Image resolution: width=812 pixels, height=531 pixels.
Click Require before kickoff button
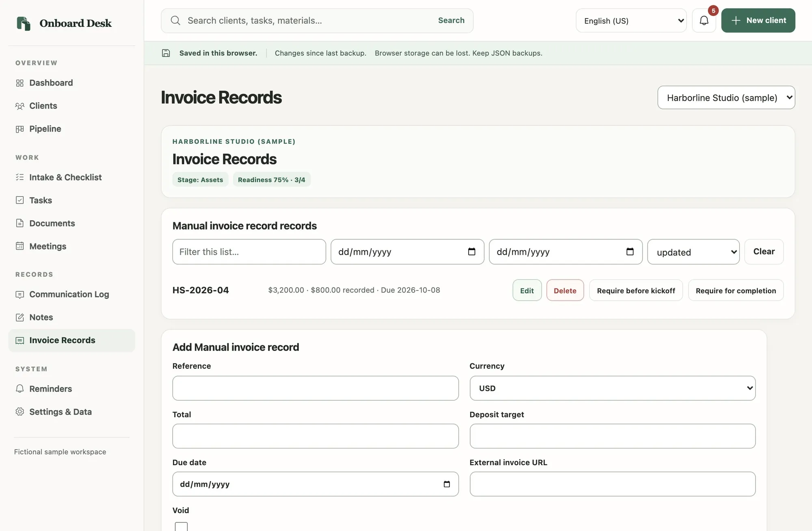pyautogui.click(x=636, y=290)
